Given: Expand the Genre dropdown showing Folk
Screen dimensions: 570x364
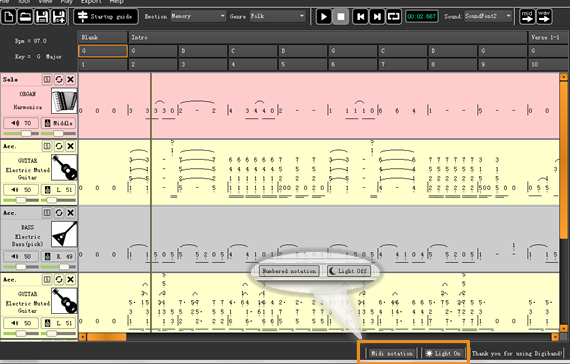Looking at the screenshot, I should 277,16.
